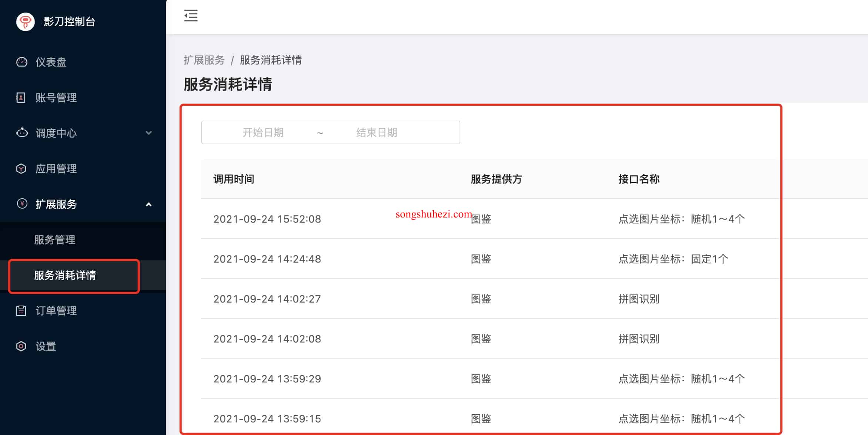This screenshot has width=868, height=435.
Task: Click the clipboard icon beside 订单管理
Action: [x=21, y=311]
